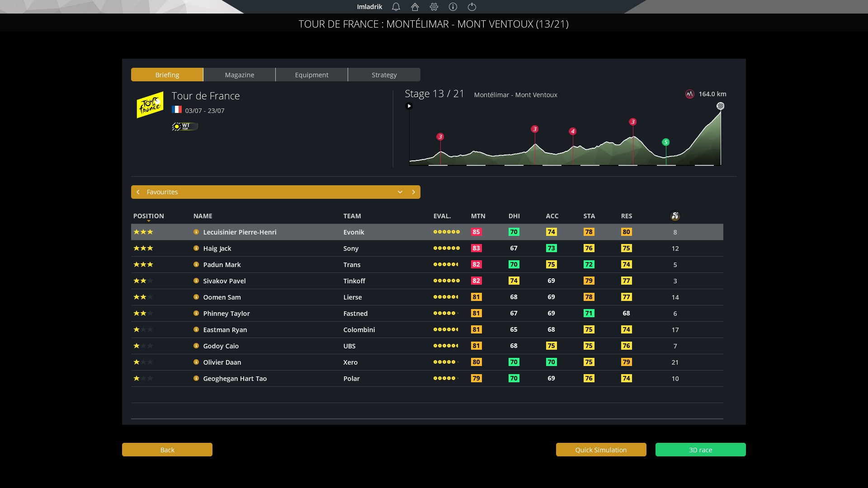Click green sprint marker on stage profile
868x488 pixels.
[665, 142]
